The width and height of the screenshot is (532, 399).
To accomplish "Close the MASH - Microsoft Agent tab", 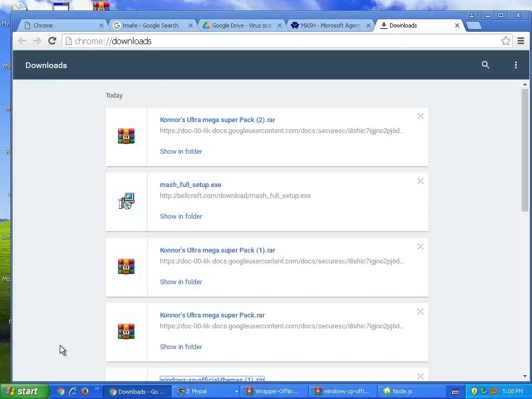I will point(368,25).
